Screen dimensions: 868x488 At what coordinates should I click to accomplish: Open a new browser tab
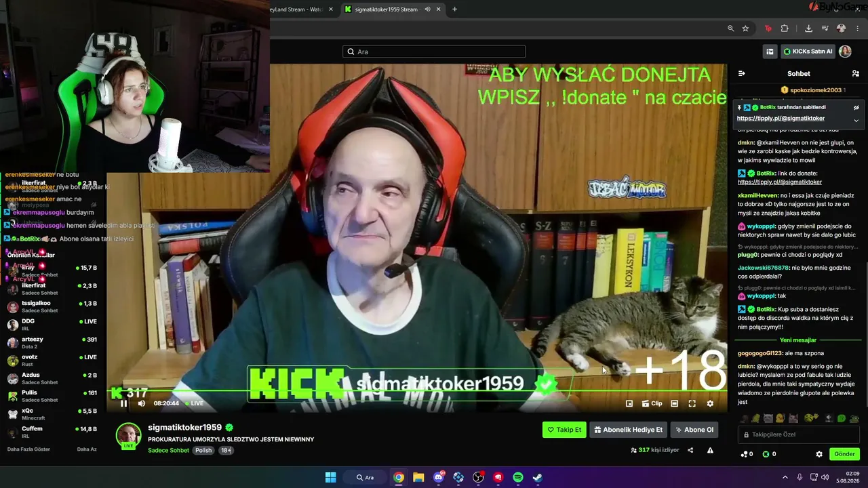point(454,9)
